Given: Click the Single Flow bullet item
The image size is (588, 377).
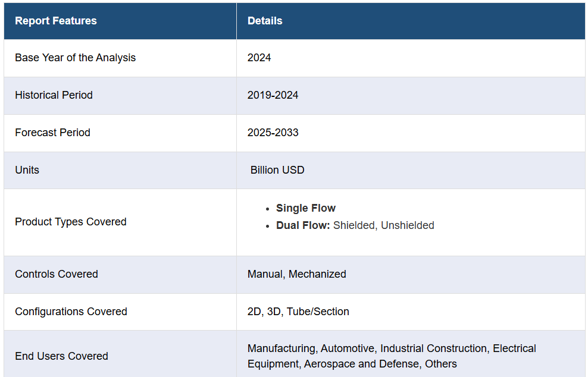Looking at the screenshot, I should (306, 208).
